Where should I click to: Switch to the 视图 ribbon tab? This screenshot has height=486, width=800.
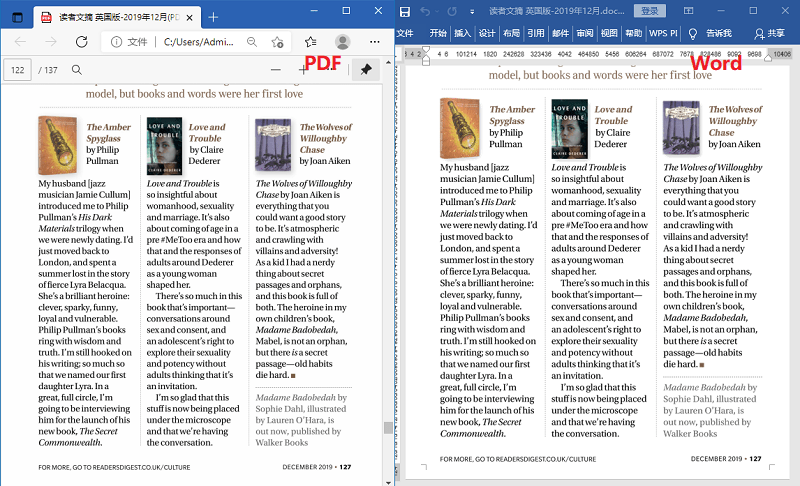[609, 33]
